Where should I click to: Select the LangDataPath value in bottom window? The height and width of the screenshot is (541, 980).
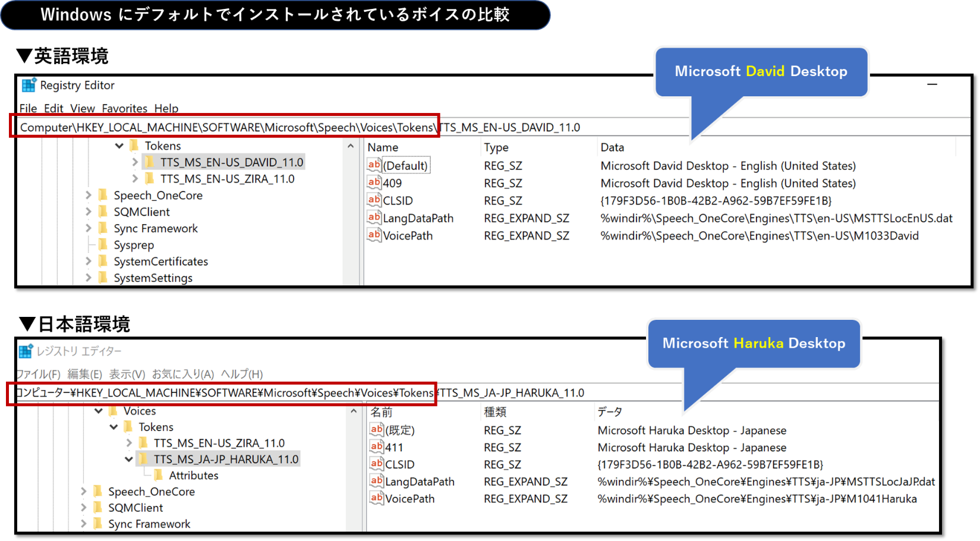(x=420, y=482)
